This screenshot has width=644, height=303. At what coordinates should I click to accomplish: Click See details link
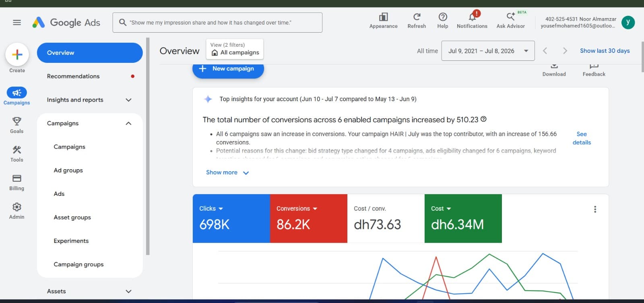pos(582,138)
